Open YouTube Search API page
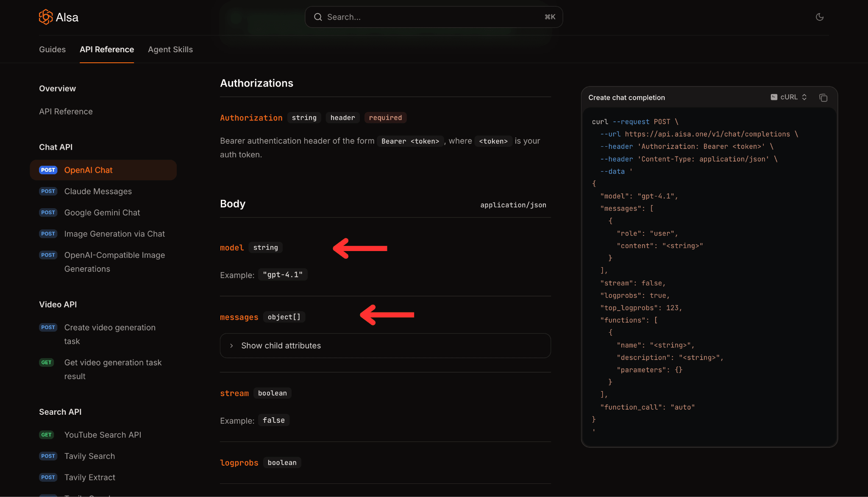Screen dimensions: 868x497 coord(103,435)
